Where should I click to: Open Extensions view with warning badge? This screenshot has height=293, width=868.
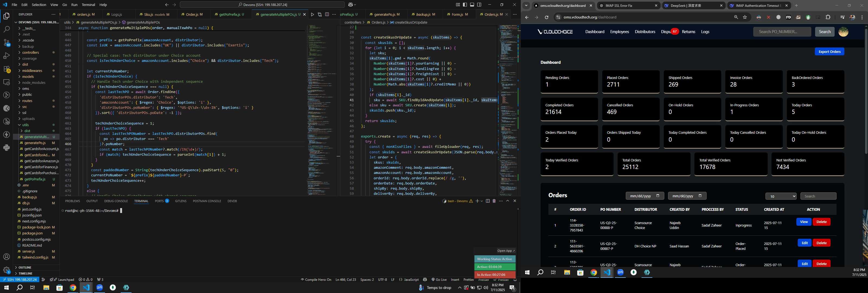(7, 69)
